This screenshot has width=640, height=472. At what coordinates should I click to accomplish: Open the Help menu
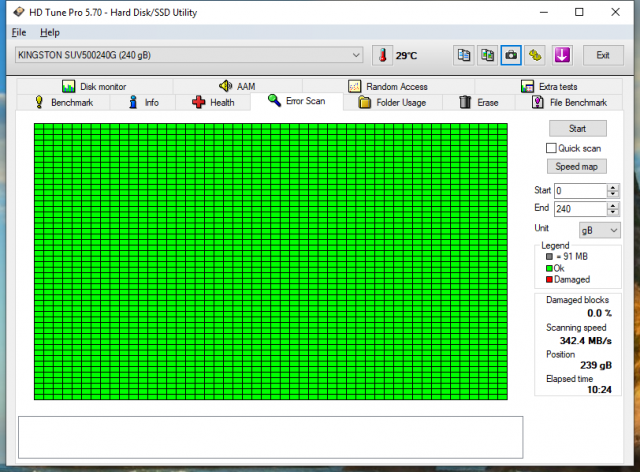tap(50, 33)
